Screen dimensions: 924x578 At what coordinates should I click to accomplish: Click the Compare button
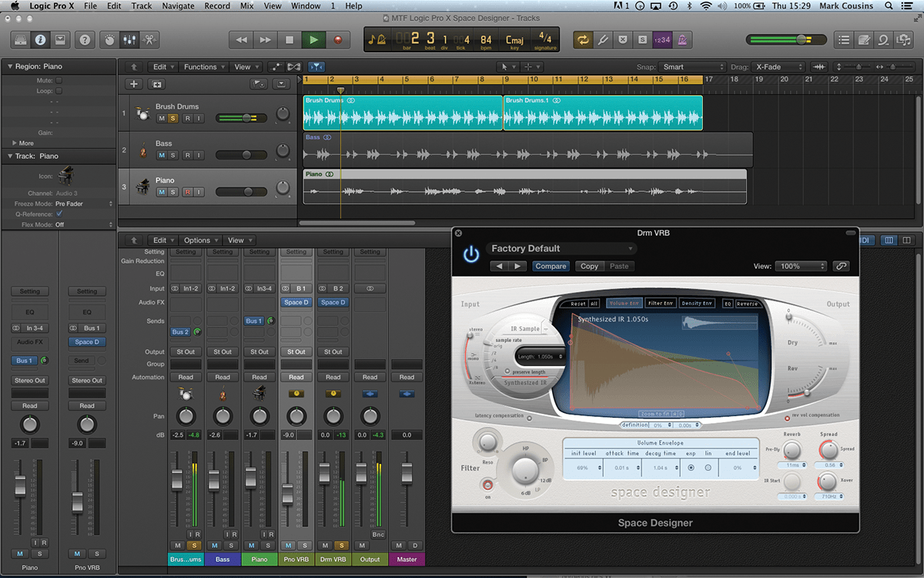coord(551,266)
